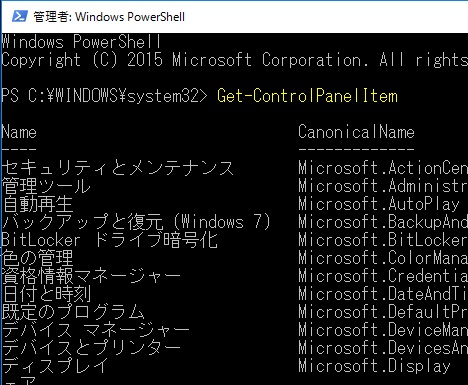The image size is (468, 385).
Task: Click the window title '管理者: Windows PowerShell'
Action: pyautogui.click(x=109, y=17)
